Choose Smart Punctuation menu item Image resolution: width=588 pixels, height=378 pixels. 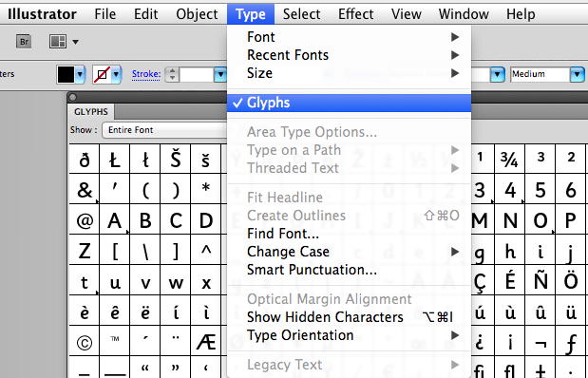pyautogui.click(x=350, y=270)
